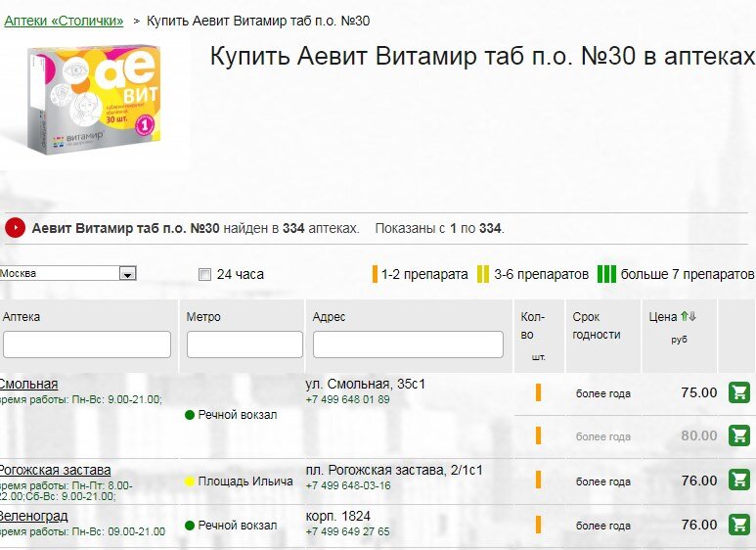Screen dimensions: 756x550
Task: Open the Аптеки «Столички» breadcrumb link
Action: click(64, 21)
